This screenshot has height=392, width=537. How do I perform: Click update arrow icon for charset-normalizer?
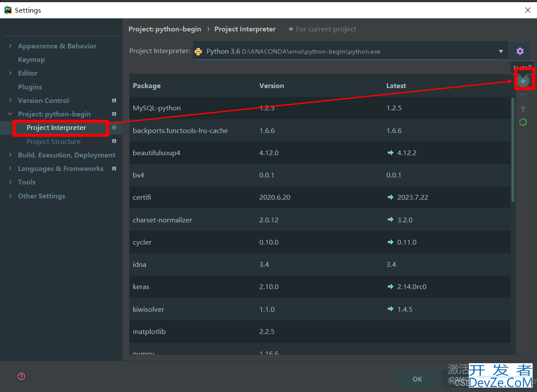click(390, 220)
